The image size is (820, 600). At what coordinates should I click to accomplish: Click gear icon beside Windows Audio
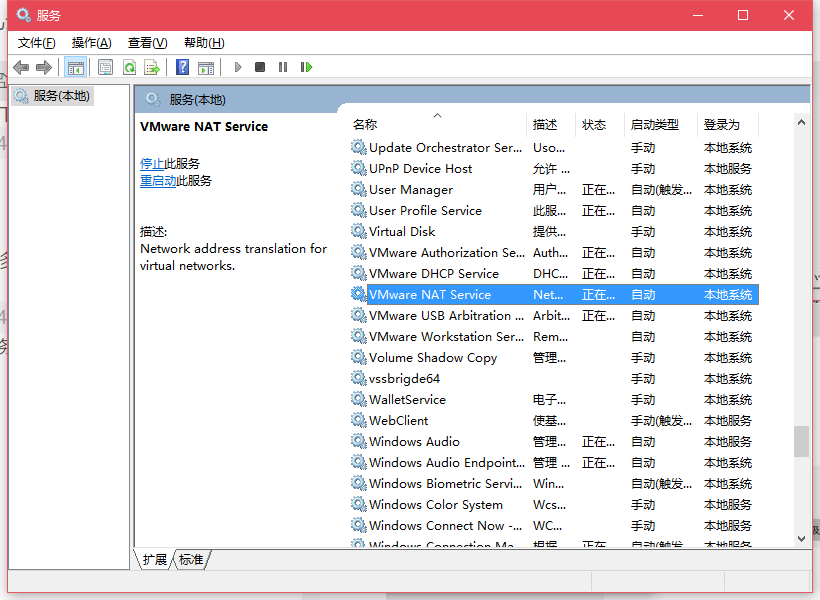coord(358,441)
